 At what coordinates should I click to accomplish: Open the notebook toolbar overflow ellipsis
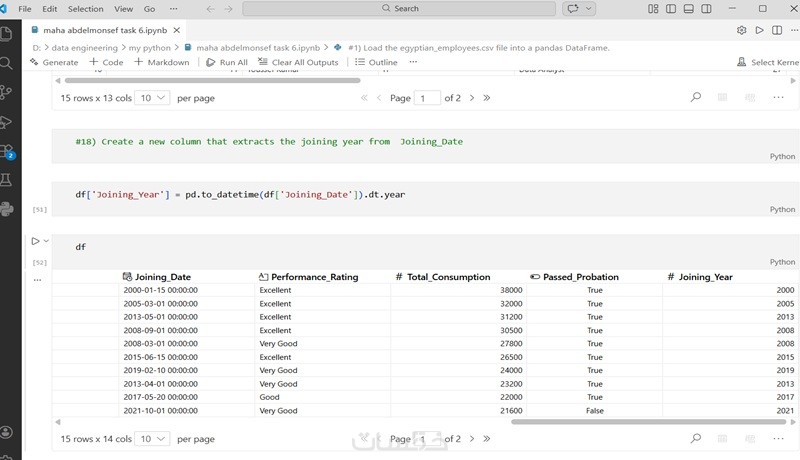tap(413, 62)
